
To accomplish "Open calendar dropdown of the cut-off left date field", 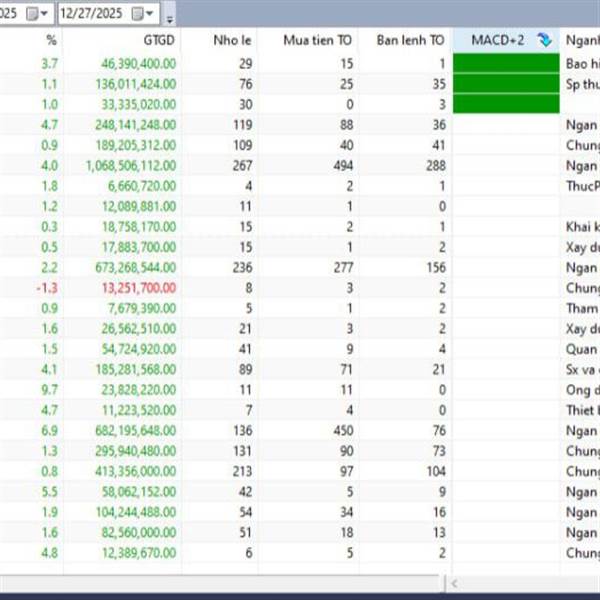I will (38, 14).
